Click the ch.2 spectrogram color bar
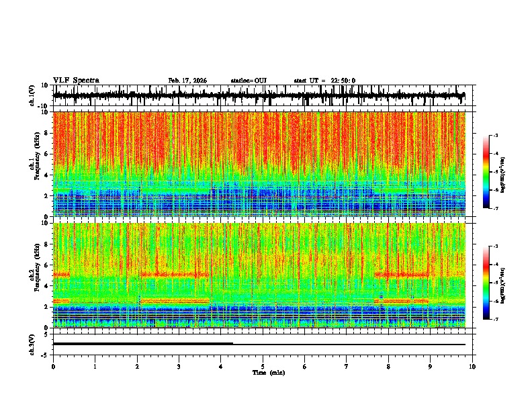The image size is (532, 411). 486,283
